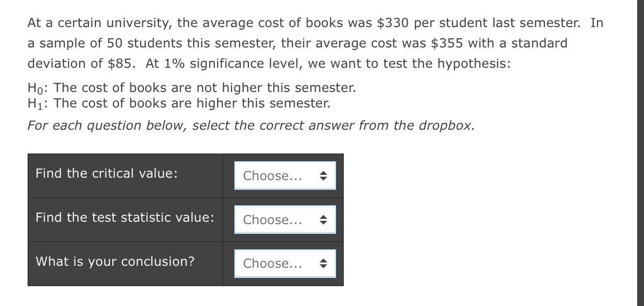
Task: Select the H1 hypothesis statement text
Action: coord(179,103)
